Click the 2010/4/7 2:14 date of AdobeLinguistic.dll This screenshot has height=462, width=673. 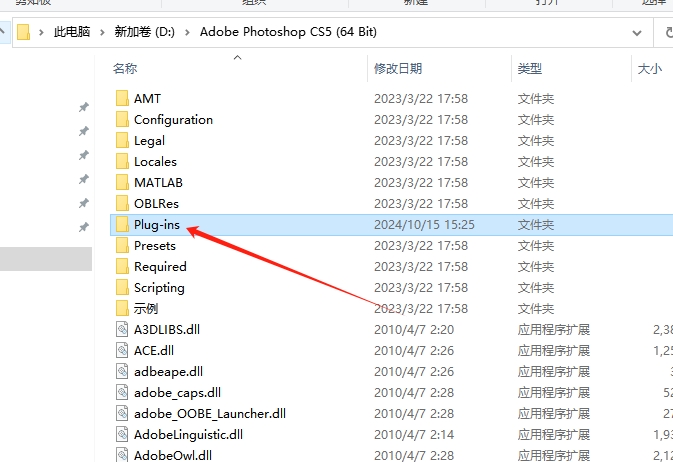click(x=414, y=435)
